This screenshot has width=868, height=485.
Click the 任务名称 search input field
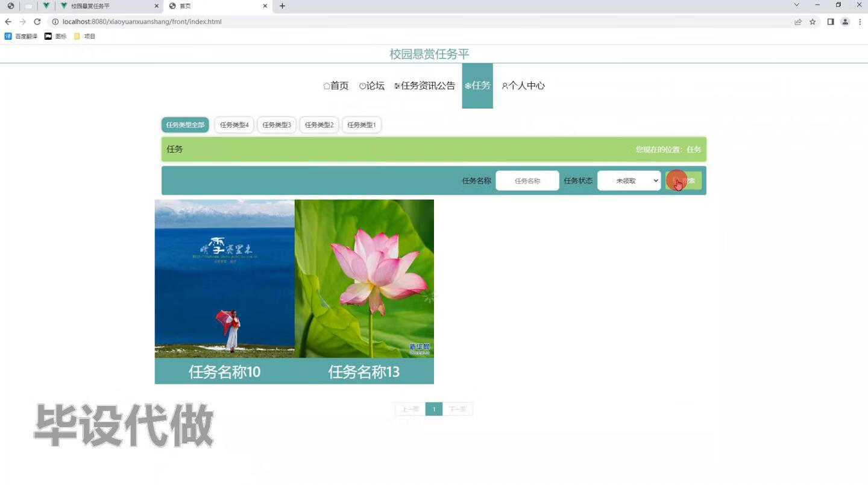527,180
